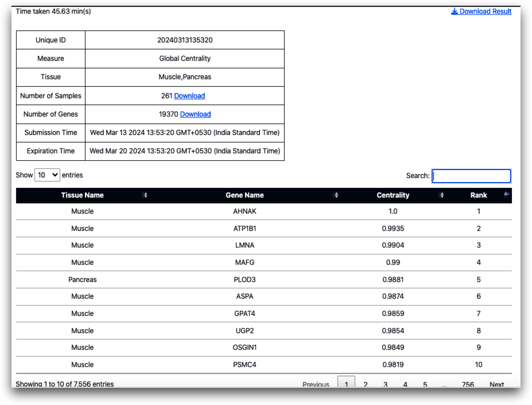Click the Unique ID value 20240313135320
The height and width of the screenshot is (405, 532).
pos(185,40)
